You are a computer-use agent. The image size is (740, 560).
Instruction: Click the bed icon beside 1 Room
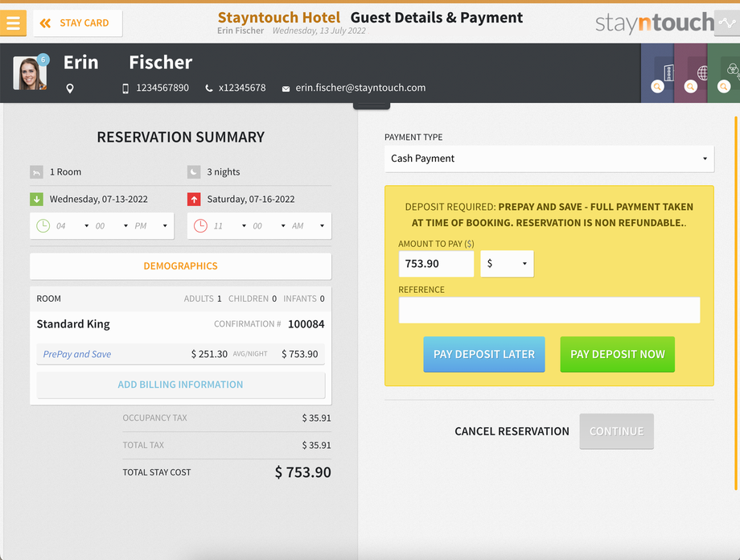click(36, 172)
